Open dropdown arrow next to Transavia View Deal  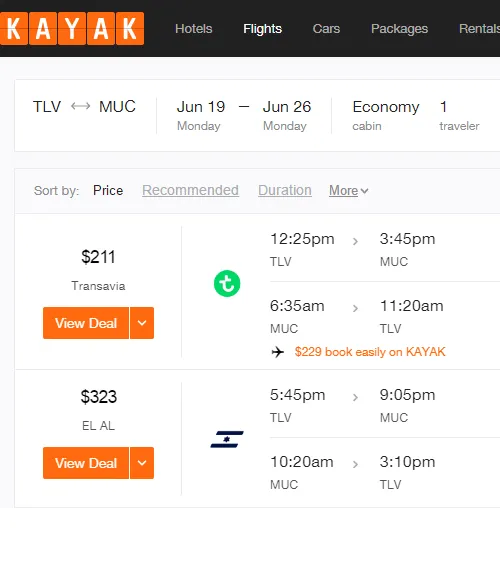pyautogui.click(x=142, y=323)
